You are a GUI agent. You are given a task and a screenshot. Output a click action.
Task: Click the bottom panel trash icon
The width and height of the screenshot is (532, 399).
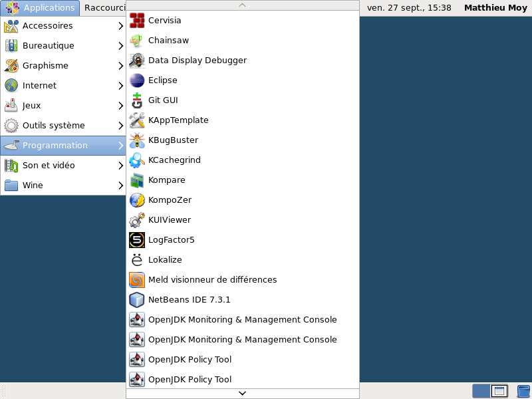(x=523, y=392)
